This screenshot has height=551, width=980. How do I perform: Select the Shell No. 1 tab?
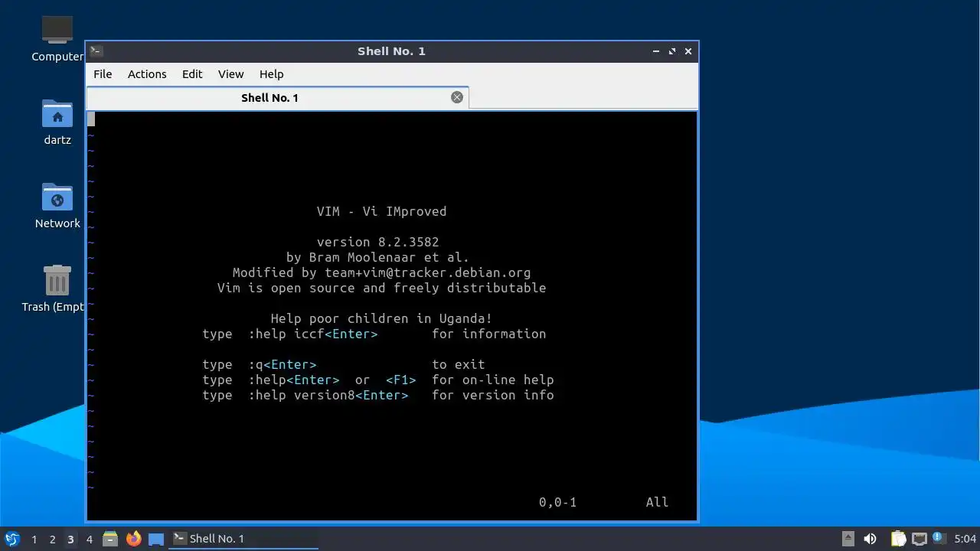pyautogui.click(x=277, y=98)
